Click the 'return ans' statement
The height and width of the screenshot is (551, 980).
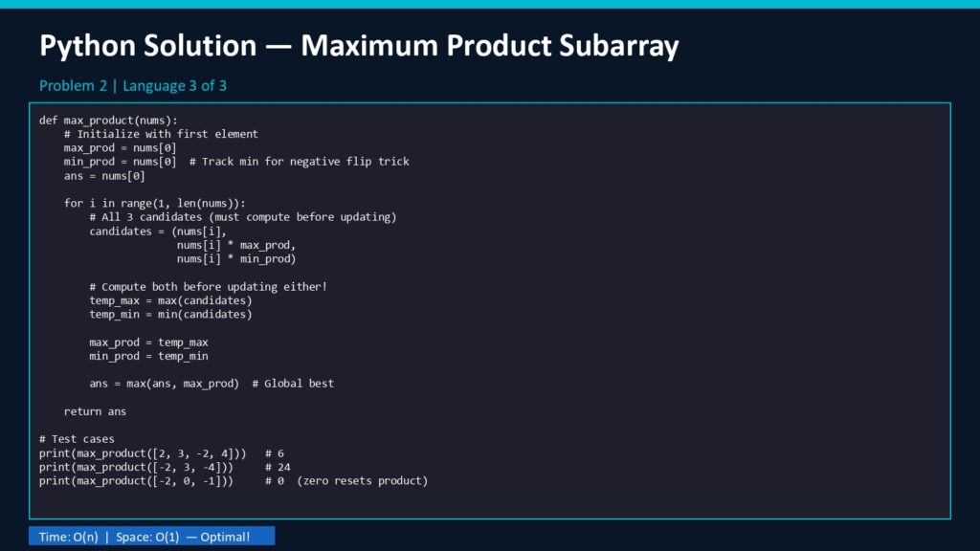[x=95, y=411]
